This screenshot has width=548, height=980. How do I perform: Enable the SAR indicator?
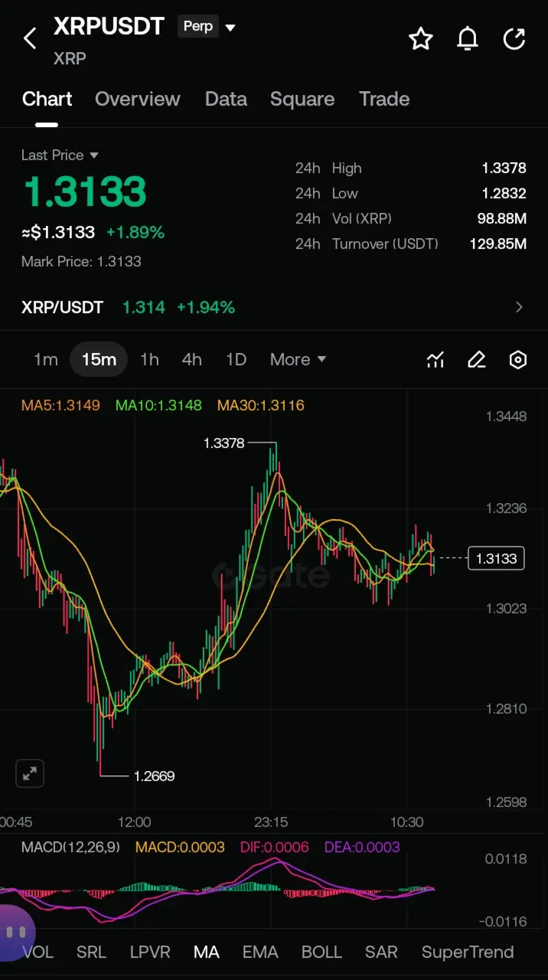coord(381,952)
